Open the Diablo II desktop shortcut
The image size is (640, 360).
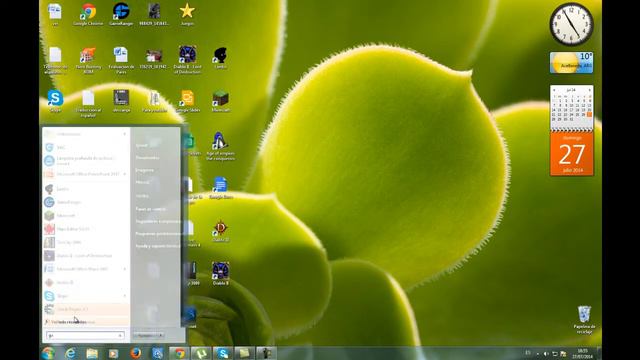point(220,273)
